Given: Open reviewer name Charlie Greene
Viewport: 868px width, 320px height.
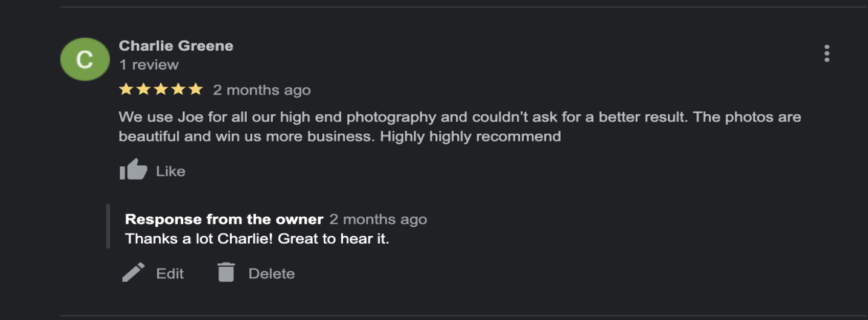Looking at the screenshot, I should pos(175,46).
